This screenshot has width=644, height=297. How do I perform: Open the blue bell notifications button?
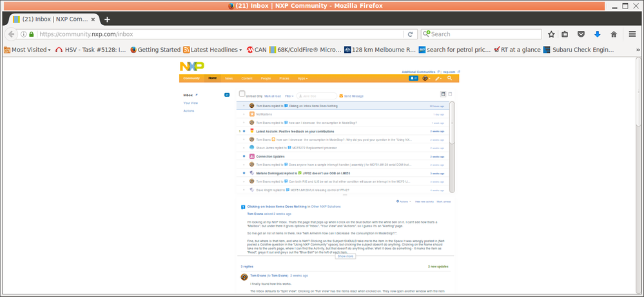[x=413, y=78]
